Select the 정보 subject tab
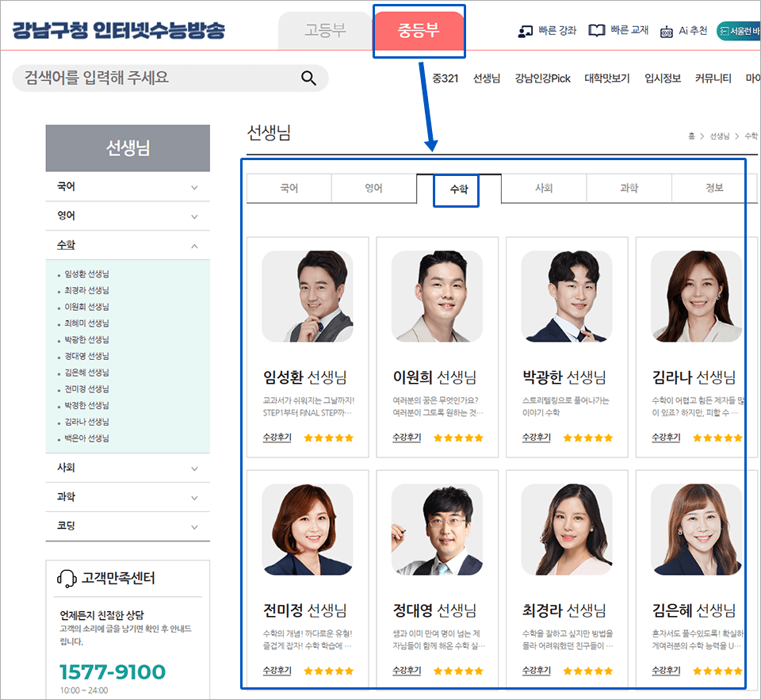Screen dimensions: 761x700 (714, 188)
